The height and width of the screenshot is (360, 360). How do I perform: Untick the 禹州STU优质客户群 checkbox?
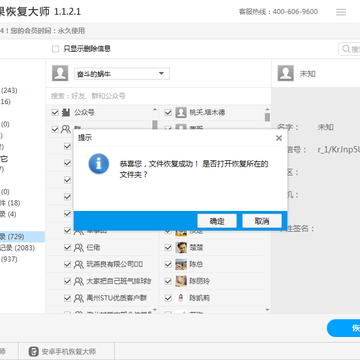[x=67, y=298]
